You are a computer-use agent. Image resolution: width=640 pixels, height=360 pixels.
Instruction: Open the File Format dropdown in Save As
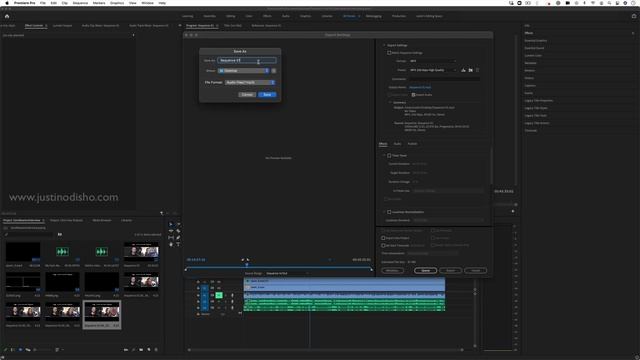pos(250,82)
